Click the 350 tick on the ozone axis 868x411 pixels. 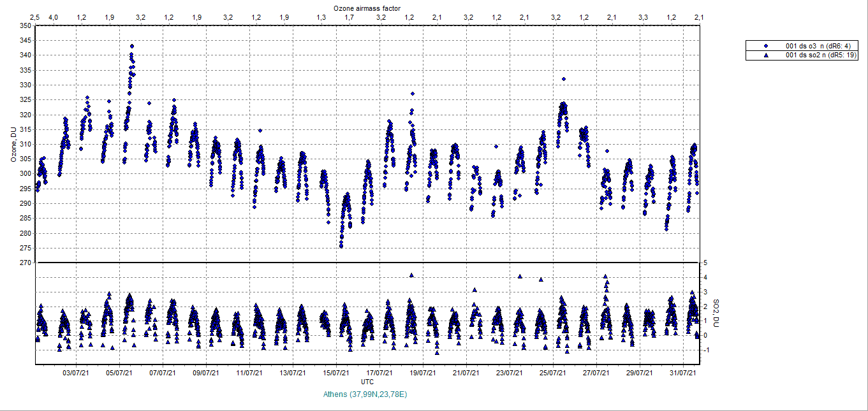[24, 26]
